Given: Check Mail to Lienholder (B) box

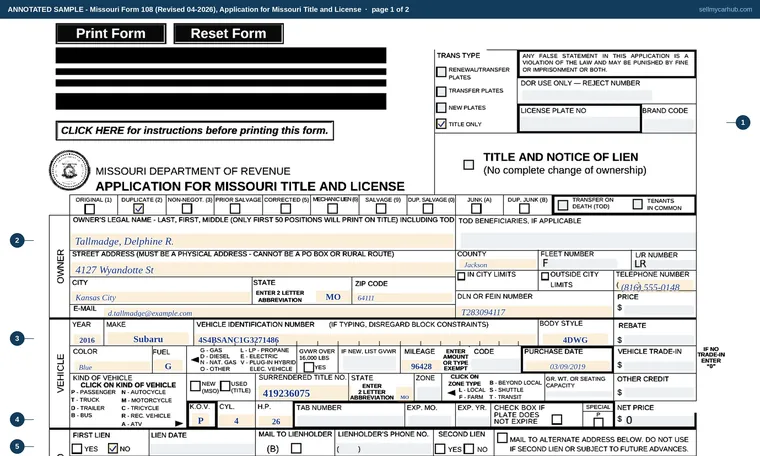Looking at the screenshot, I should tap(296, 449).
